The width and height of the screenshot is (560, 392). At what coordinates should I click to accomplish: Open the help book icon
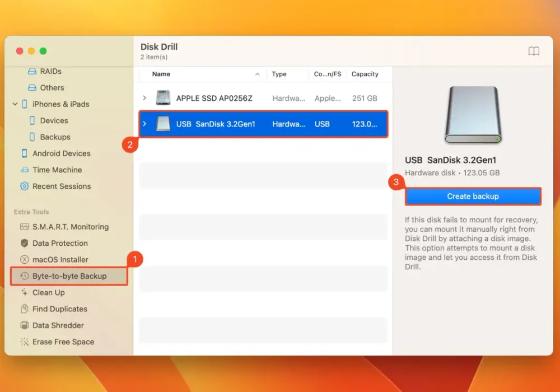pos(534,51)
